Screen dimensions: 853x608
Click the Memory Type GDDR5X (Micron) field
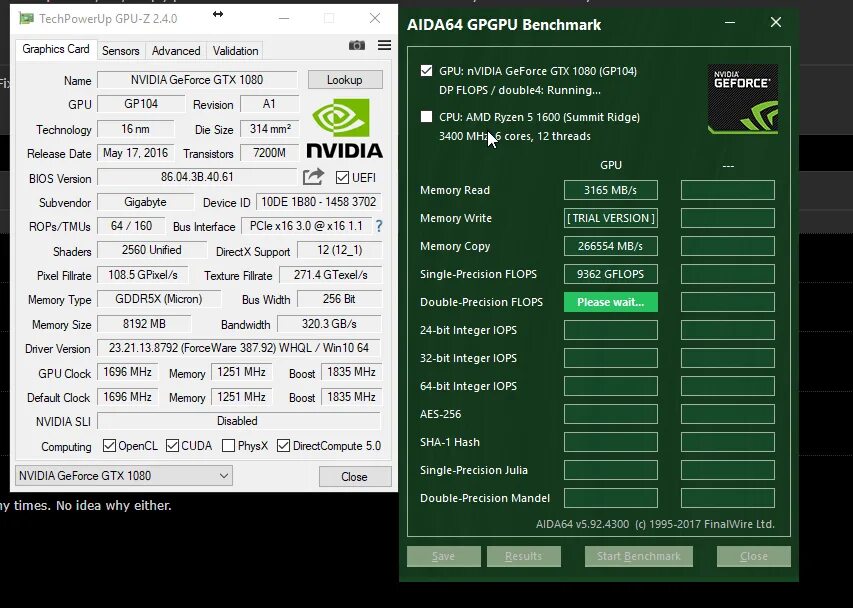(x=159, y=299)
